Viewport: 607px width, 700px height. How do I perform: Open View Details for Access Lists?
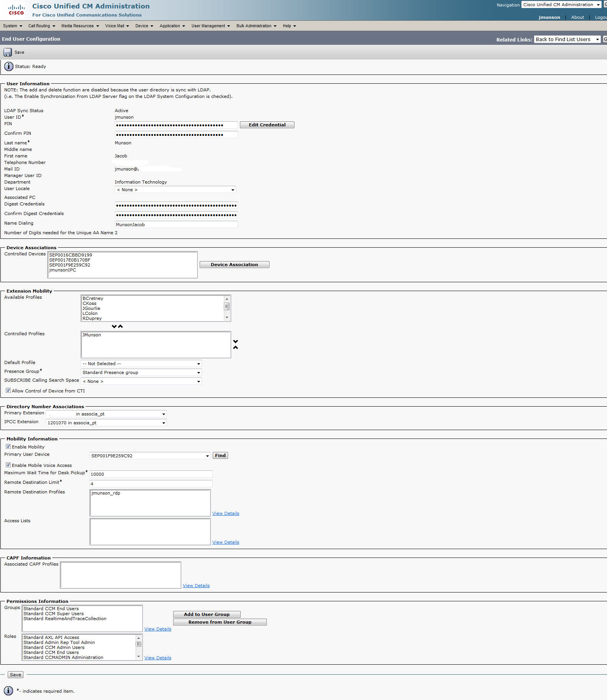226,542
